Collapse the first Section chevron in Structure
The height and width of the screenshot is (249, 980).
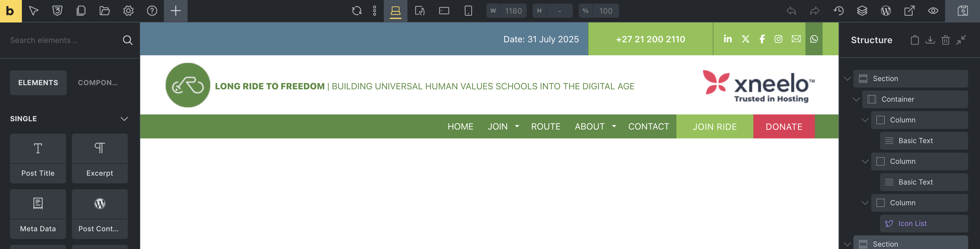click(x=847, y=79)
